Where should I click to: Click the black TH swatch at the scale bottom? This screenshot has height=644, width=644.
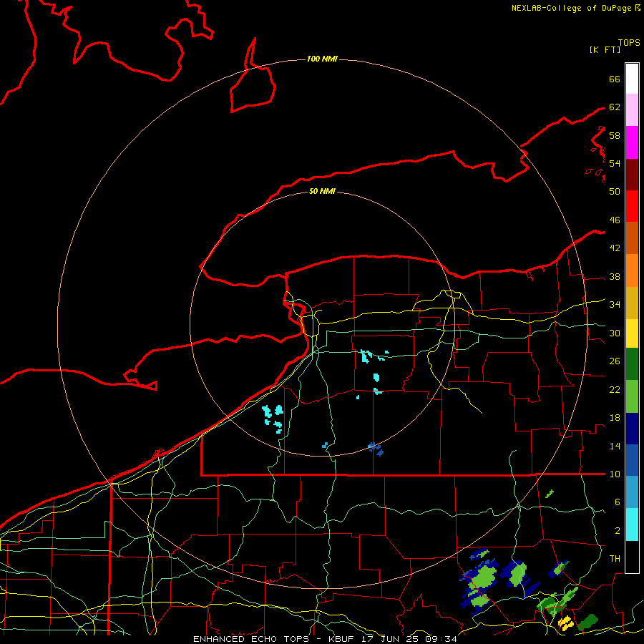click(632, 557)
